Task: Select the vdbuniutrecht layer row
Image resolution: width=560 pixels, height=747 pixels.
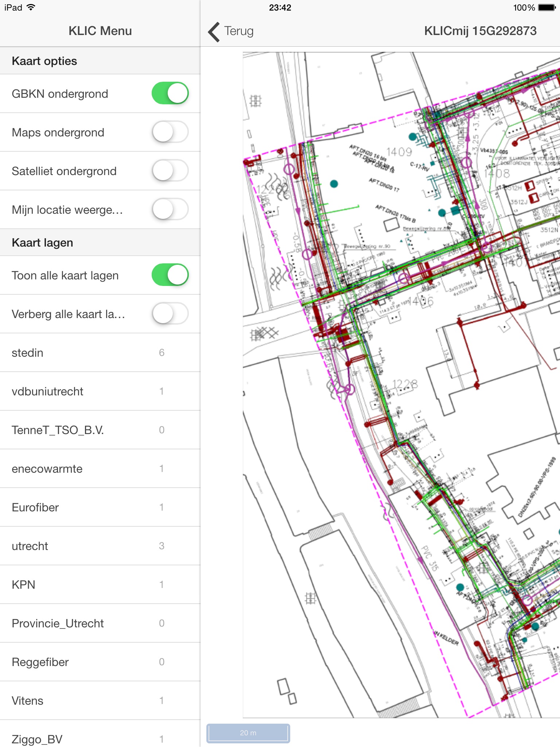Action: (100, 391)
